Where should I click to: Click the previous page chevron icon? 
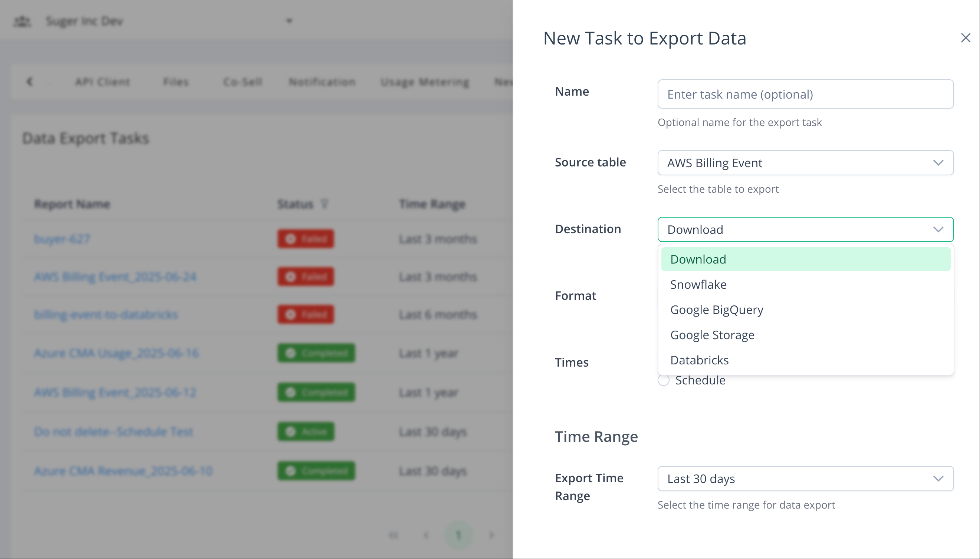point(426,535)
